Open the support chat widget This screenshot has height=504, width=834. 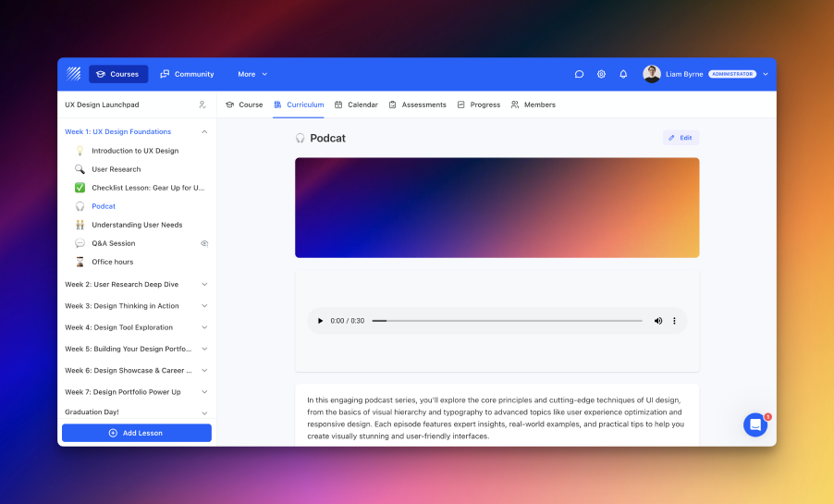click(755, 424)
